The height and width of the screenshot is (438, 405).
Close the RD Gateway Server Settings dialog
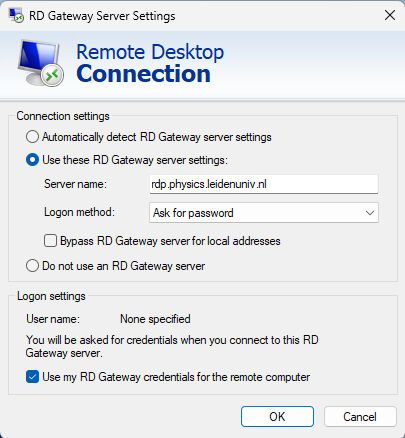390,15
